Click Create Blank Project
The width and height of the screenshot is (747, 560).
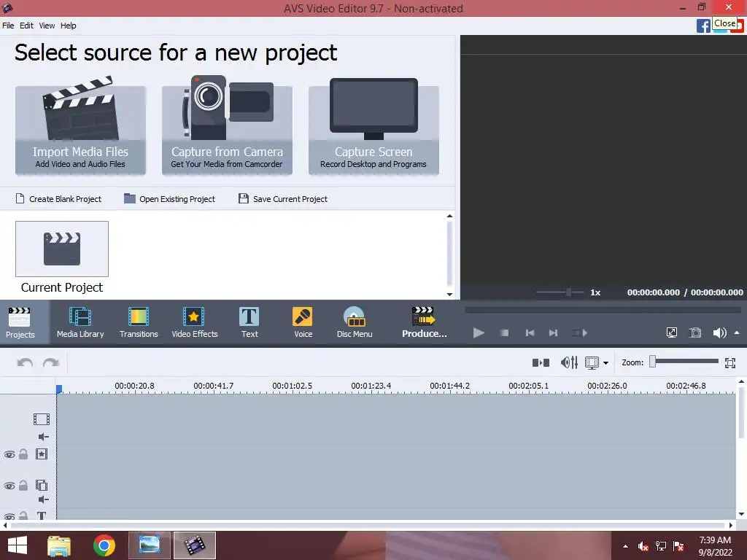(x=58, y=198)
